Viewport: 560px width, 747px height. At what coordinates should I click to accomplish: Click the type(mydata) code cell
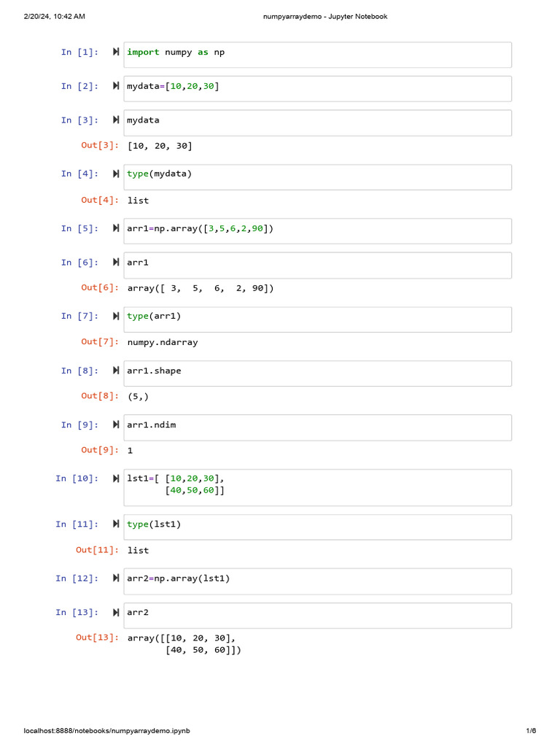click(318, 177)
